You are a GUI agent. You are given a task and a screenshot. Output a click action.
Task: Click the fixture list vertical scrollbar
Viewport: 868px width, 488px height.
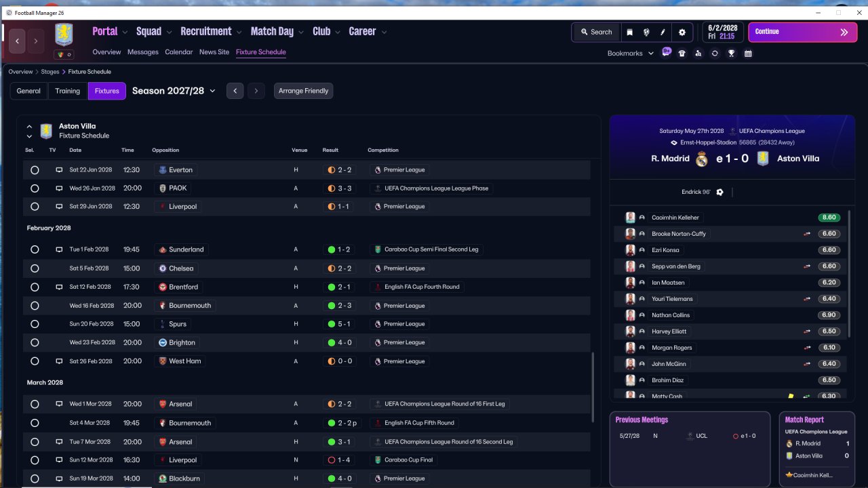coord(593,386)
